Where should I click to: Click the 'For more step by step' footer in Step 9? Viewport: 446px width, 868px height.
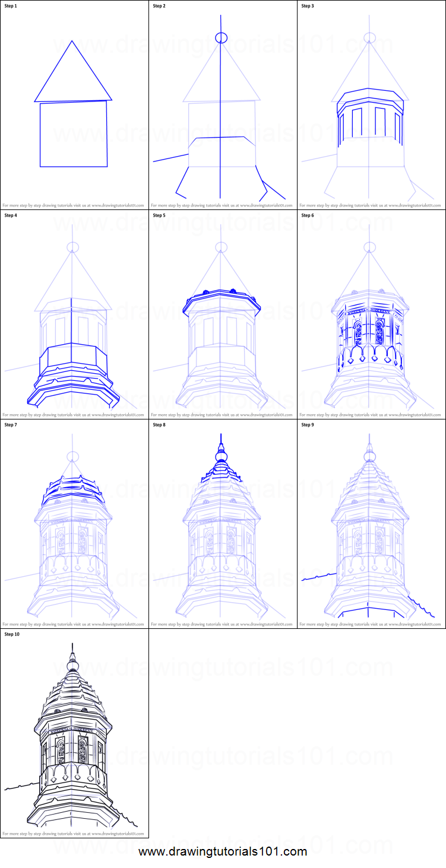click(x=370, y=624)
